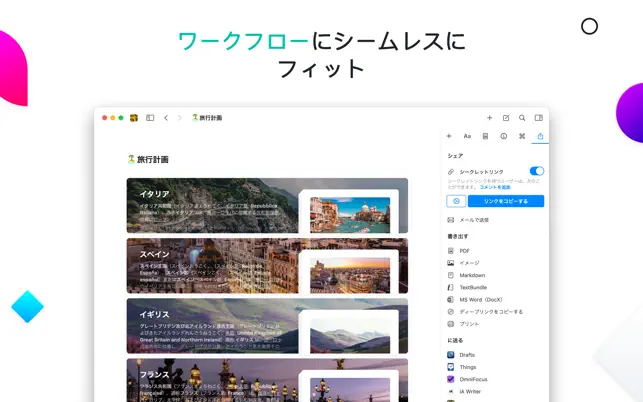Toggle the right sidebar panel icon

(539, 118)
